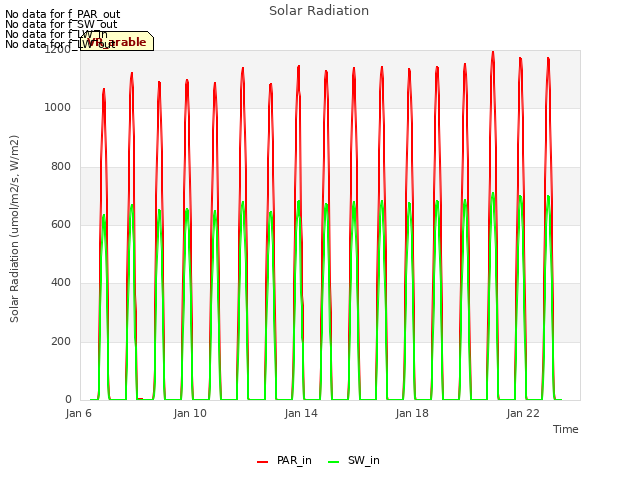Image resolution: width=640 pixels, height=480 pixels.
Task: Click the Jan 18 x-axis tick label
Action: coord(412,413)
